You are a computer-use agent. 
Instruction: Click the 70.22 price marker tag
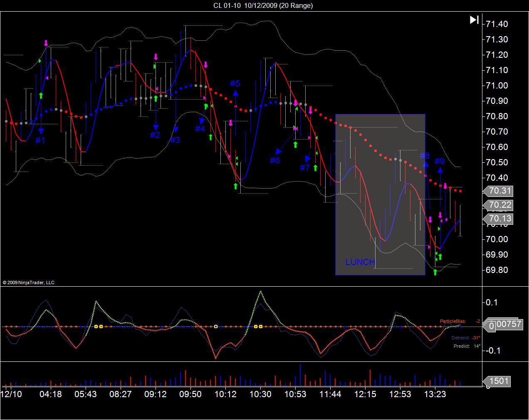coord(498,205)
